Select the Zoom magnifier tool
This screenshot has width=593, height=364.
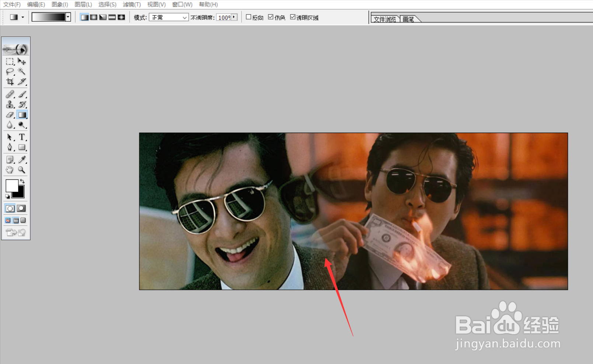[x=22, y=170]
